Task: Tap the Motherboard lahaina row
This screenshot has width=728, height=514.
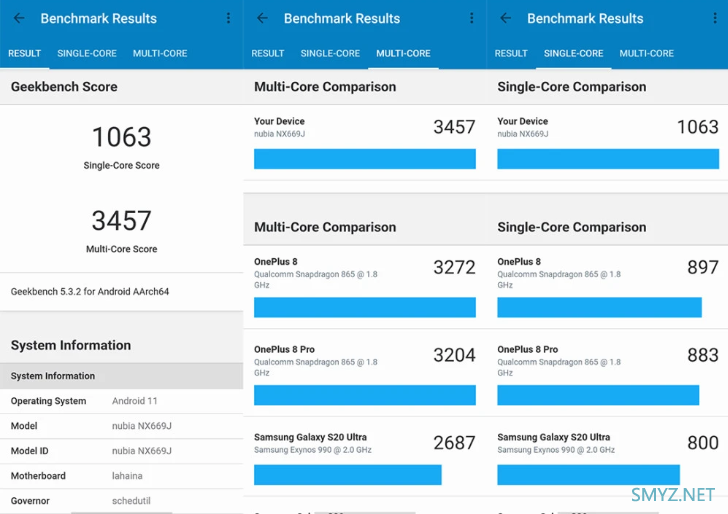Action: point(122,476)
